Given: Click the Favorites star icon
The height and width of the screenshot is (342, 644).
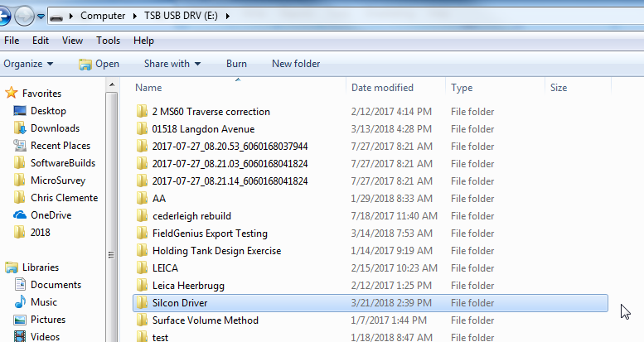Looking at the screenshot, I should point(12,94).
